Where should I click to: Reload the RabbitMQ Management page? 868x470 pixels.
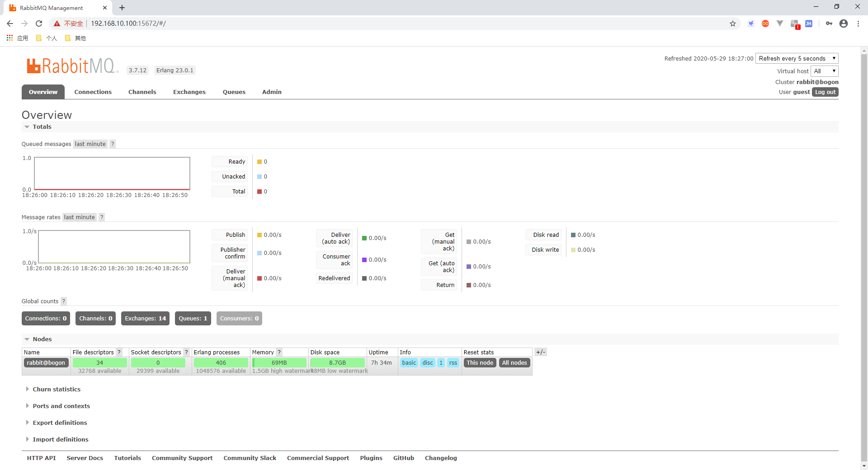click(39, 23)
